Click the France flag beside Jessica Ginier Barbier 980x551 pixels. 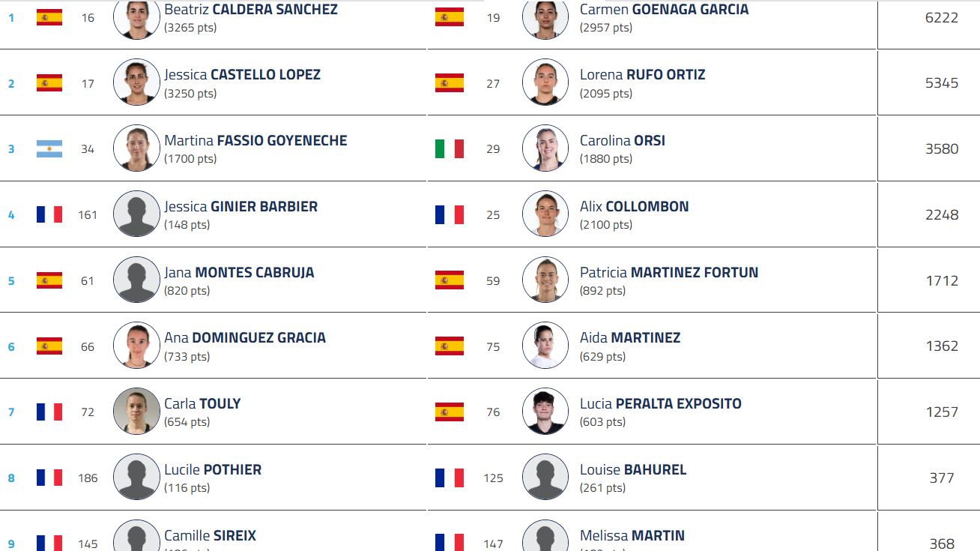[x=49, y=214]
